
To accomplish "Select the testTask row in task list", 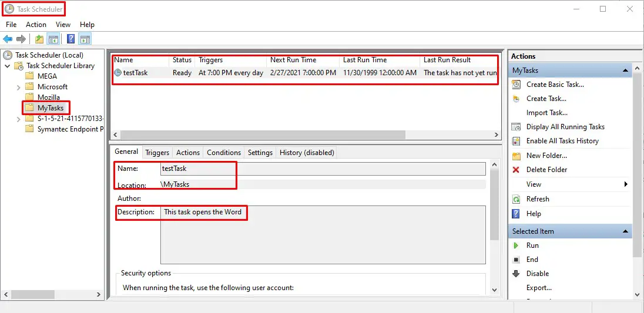I will pyautogui.click(x=305, y=73).
